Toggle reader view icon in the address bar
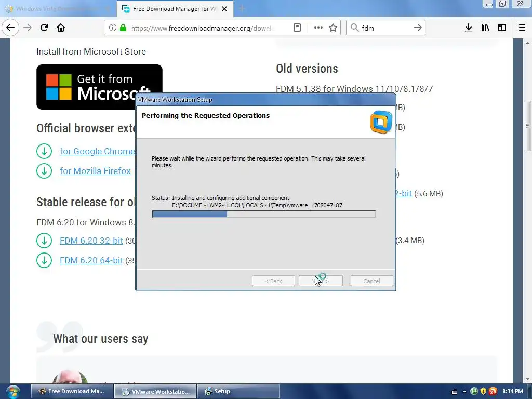Viewport: 532px width, 399px height. [x=297, y=28]
